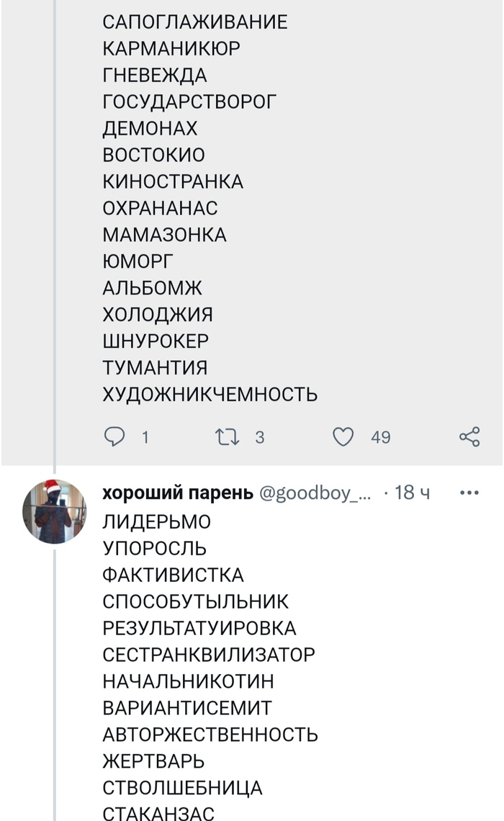Click the word ГОСУДАРСТВОРОГ in the upper tweet
The height and width of the screenshot is (821, 504).
coord(190,102)
